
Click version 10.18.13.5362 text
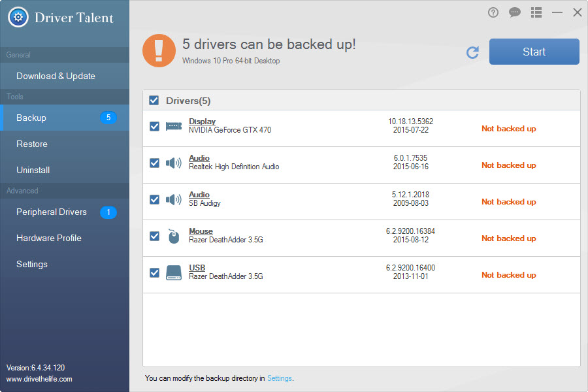coord(411,122)
